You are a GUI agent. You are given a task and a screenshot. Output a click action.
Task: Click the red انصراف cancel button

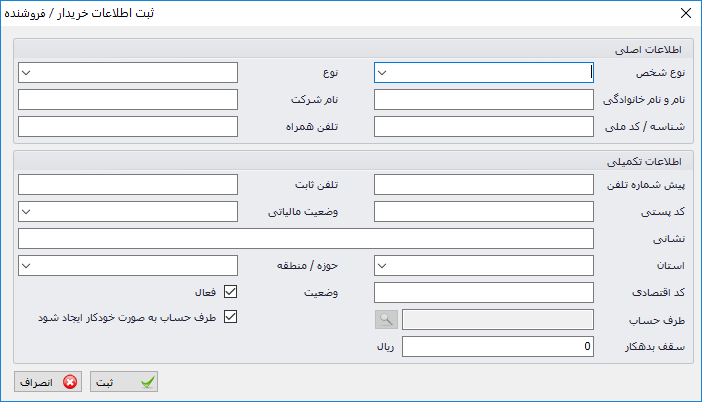point(48,382)
